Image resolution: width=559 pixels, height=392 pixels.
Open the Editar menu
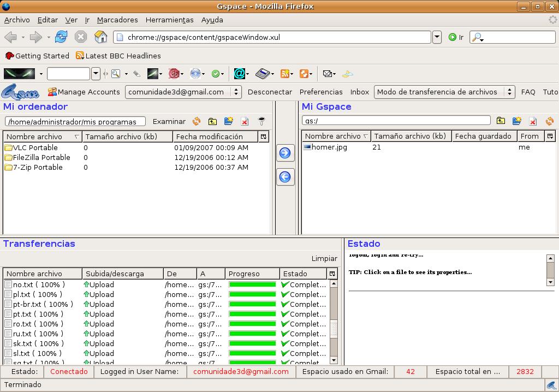pos(47,20)
